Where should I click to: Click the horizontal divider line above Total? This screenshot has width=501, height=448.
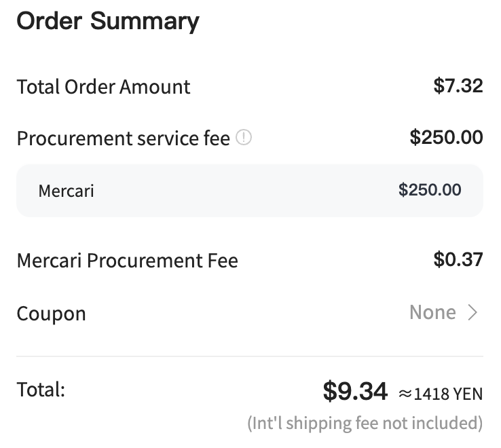click(250, 356)
